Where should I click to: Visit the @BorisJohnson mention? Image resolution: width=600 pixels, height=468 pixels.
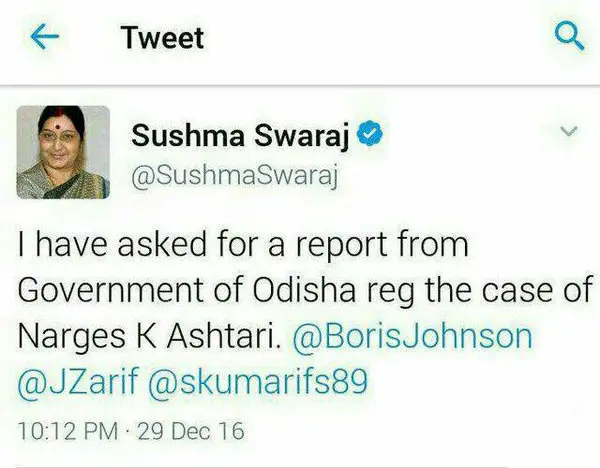tap(412, 338)
